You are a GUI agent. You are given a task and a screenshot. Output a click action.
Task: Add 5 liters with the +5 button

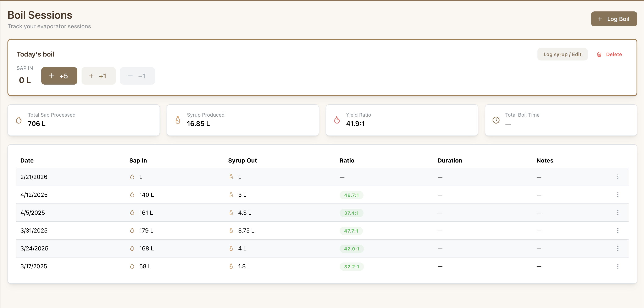[59, 76]
